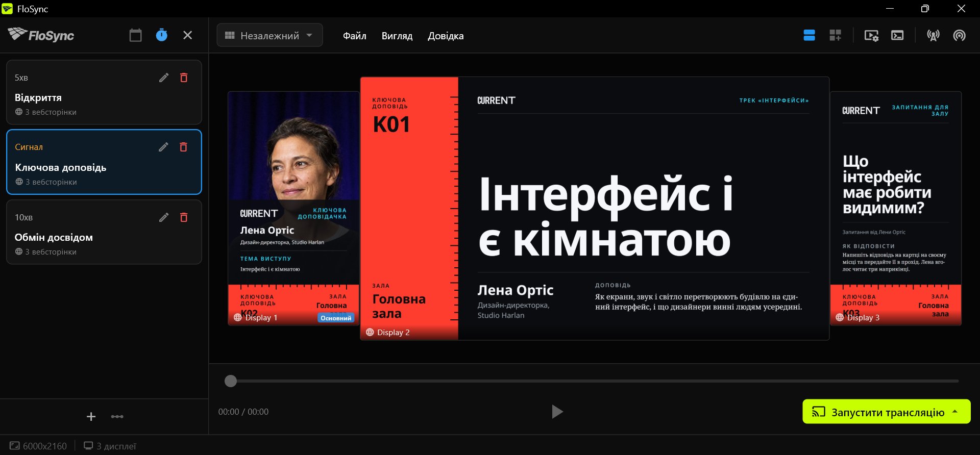Click the 3 вебсторінки label under Відкриття
The width and height of the screenshot is (980, 455).
[x=45, y=112]
